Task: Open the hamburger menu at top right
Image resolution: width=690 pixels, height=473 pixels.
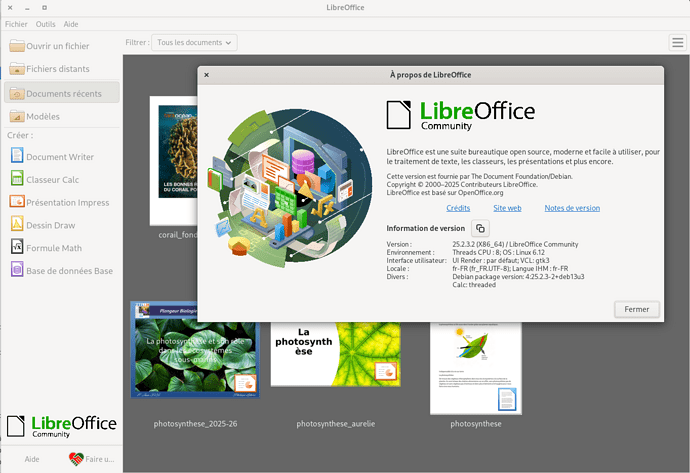Action: (x=677, y=42)
